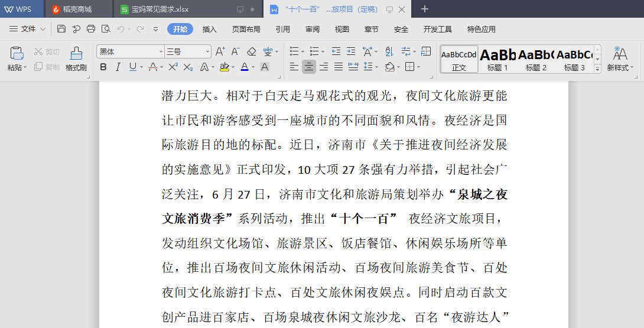Open Print Preview from the quick access toolbar

click(106, 29)
